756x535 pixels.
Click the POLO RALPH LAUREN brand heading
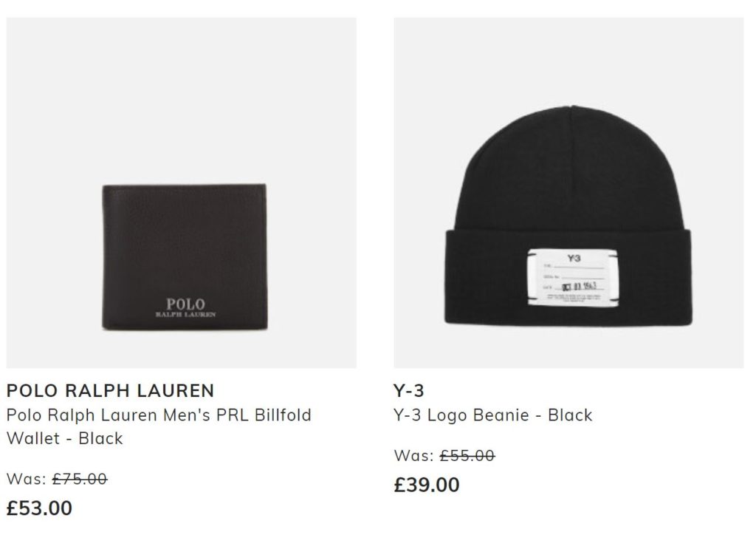(111, 391)
